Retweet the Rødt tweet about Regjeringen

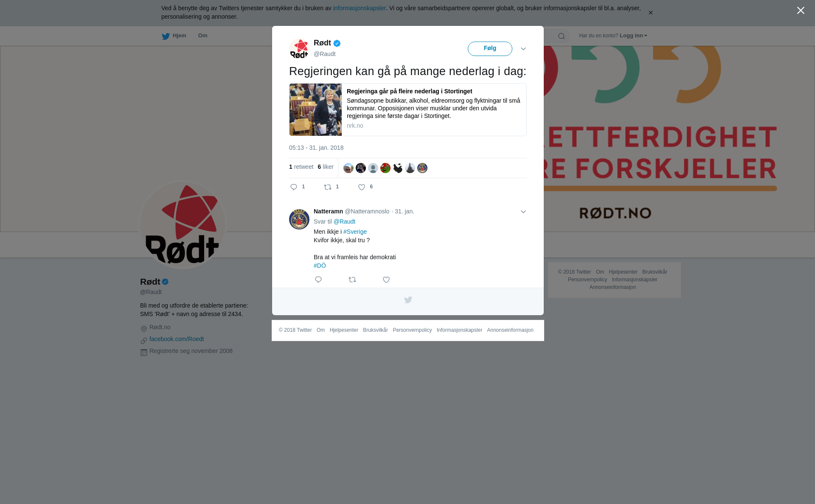[x=331, y=187]
